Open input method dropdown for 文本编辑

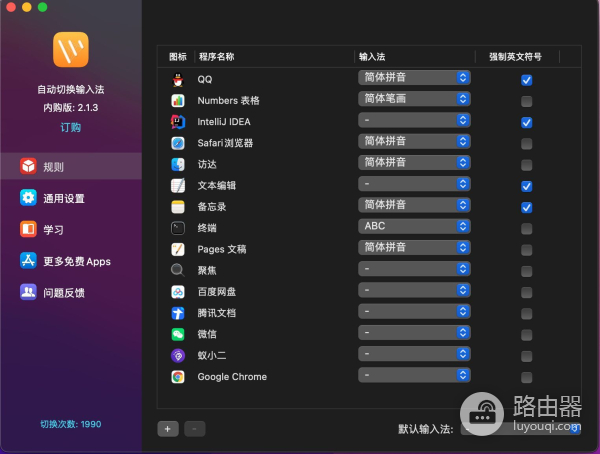414,184
